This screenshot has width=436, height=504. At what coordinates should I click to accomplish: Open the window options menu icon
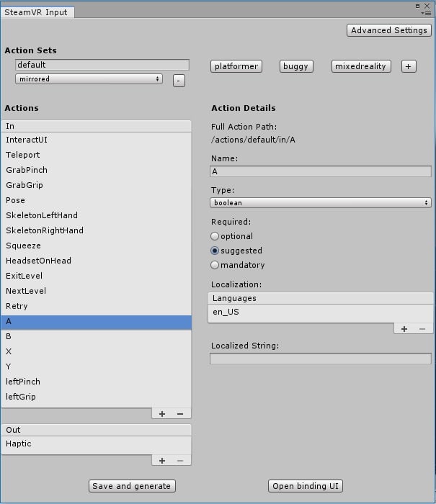pos(427,13)
